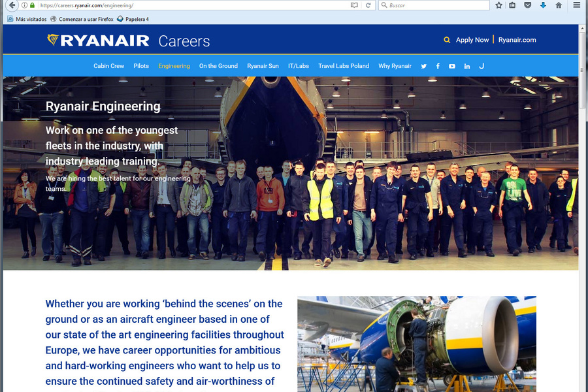Open the Cabin Crew menu item

click(108, 66)
